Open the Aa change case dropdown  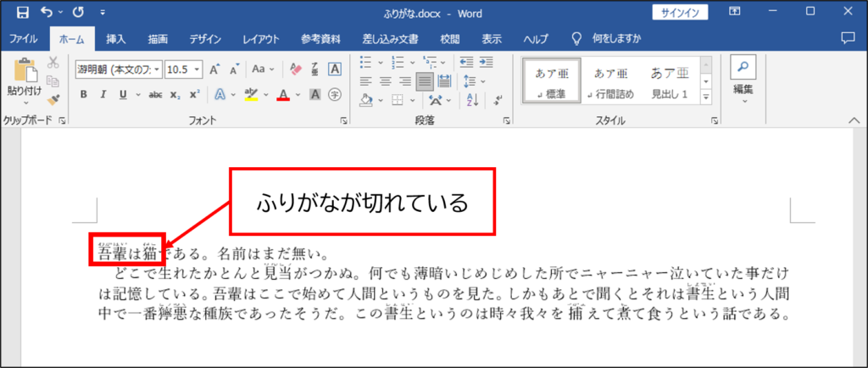tap(263, 70)
